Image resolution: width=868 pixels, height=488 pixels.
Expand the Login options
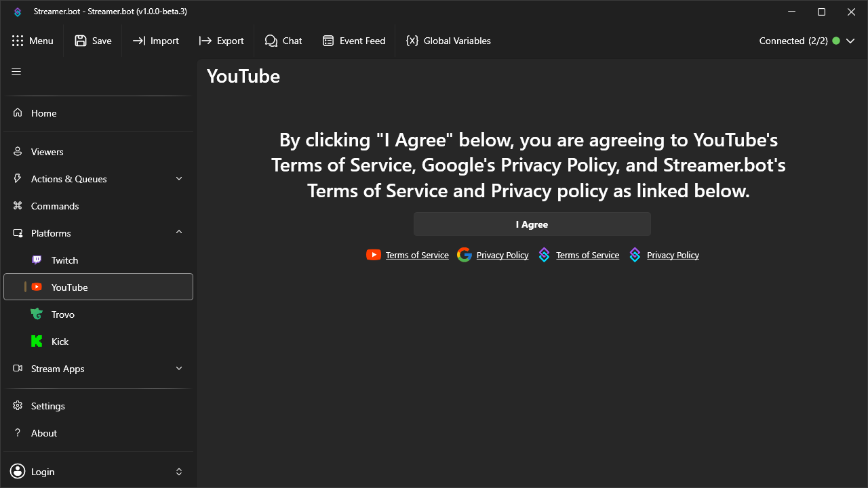[178, 471]
